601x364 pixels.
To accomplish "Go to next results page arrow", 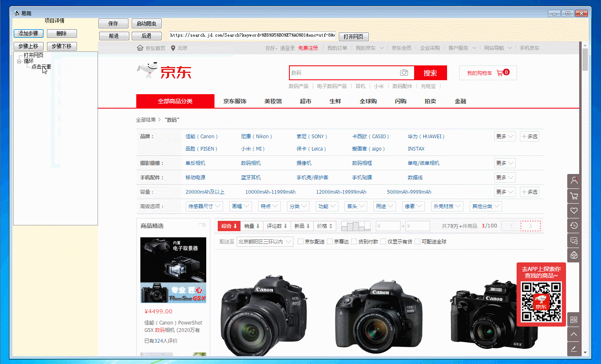I will point(531,226).
